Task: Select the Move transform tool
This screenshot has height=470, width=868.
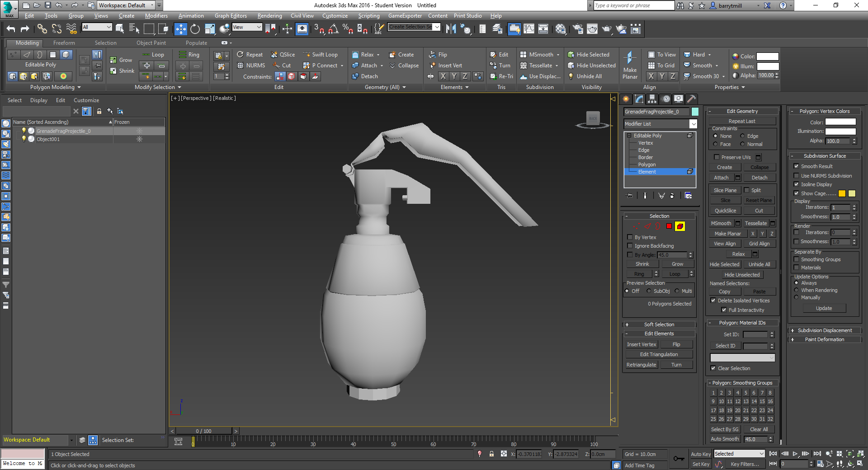Action: click(180, 29)
